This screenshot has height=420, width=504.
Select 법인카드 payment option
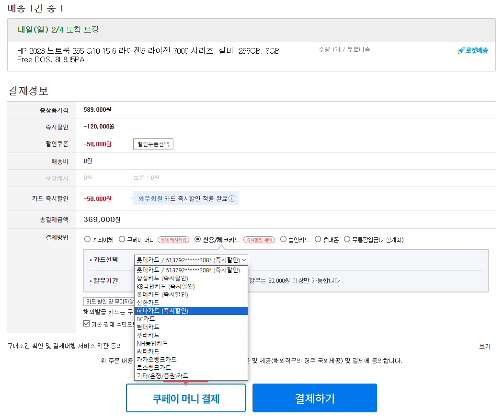point(282,239)
